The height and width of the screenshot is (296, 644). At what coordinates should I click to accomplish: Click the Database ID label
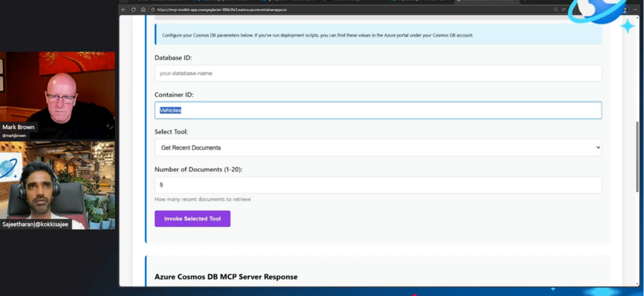(173, 57)
